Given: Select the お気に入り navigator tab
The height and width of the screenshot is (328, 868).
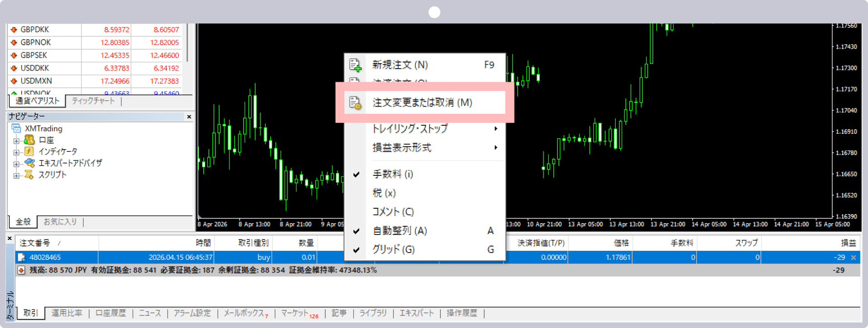Looking at the screenshot, I should click(x=60, y=222).
